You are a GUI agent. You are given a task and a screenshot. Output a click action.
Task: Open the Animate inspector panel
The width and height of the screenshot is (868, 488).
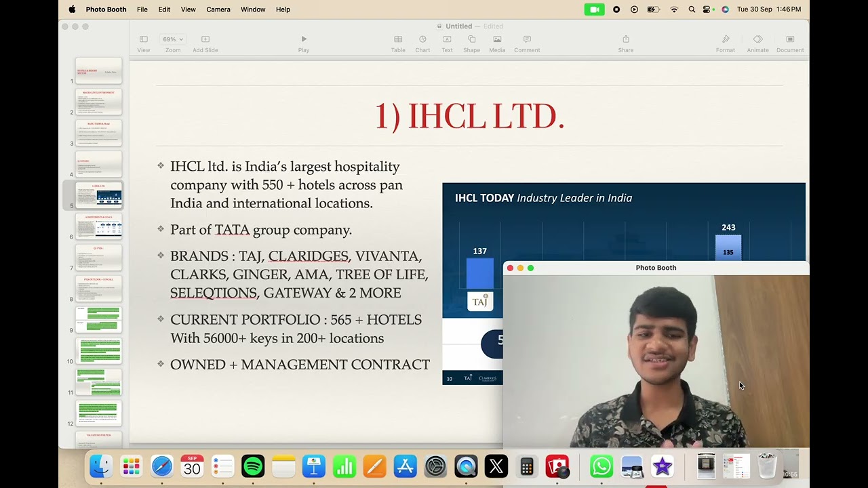coord(758,39)
